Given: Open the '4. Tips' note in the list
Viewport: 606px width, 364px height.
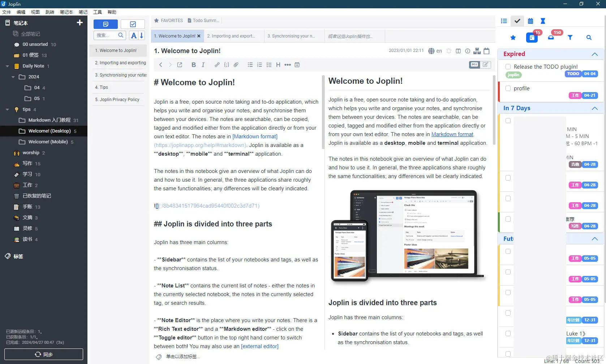Looking at the screenshot, I should tap(118, 87).
